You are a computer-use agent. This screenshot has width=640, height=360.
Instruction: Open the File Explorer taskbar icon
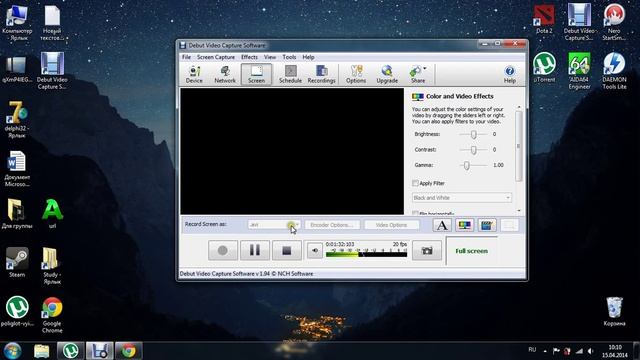coord(42,351)
